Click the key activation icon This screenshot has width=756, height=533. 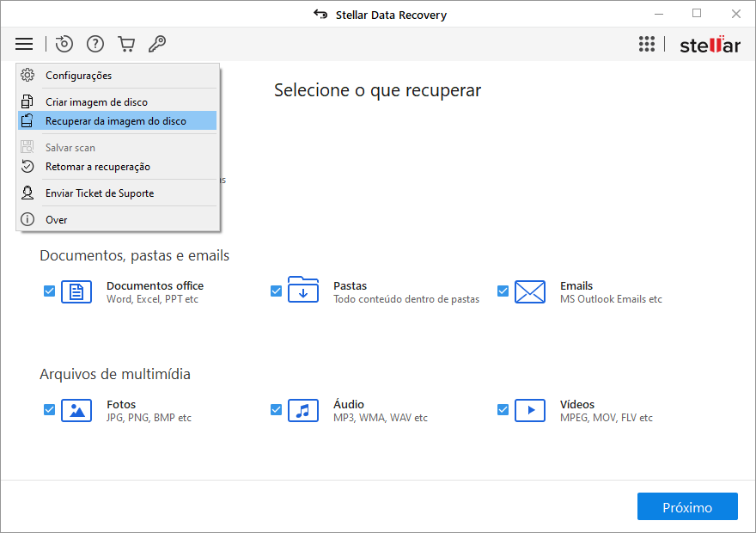point(157,44)
